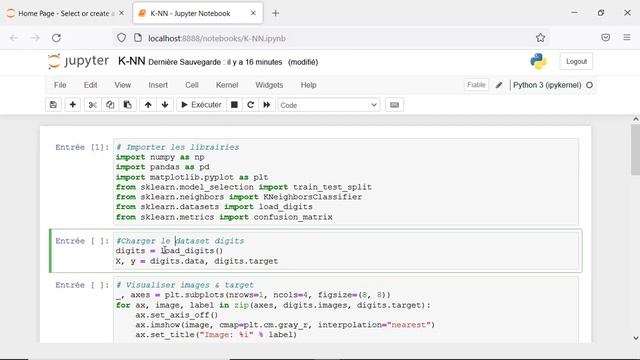640x360 pixels.
Task: Go back in browser history
Action: click(14, 38)
